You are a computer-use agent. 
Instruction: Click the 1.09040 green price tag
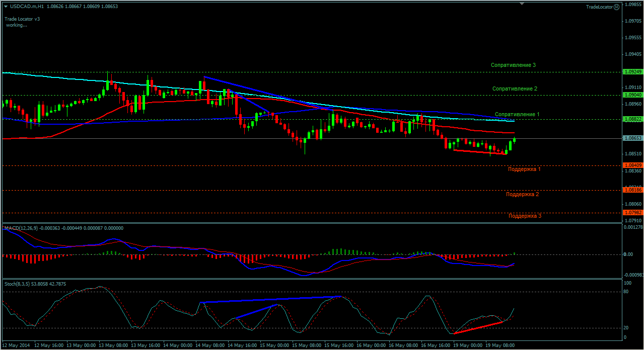632,95
